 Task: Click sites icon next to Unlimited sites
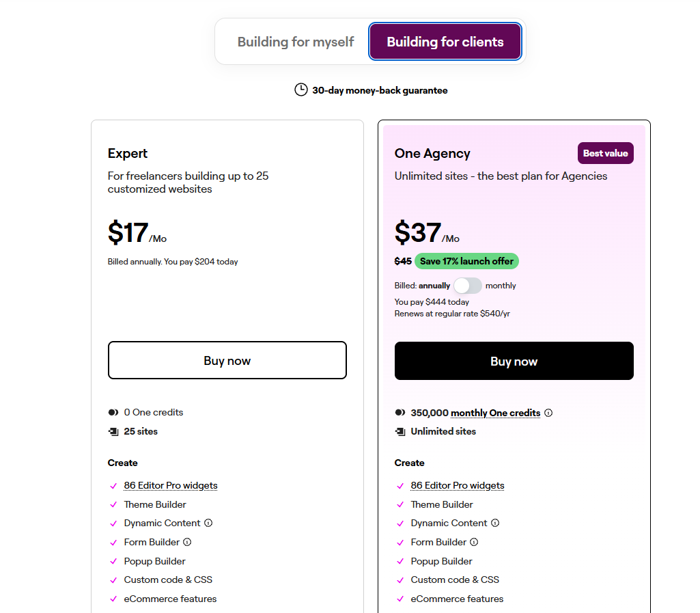400,431
